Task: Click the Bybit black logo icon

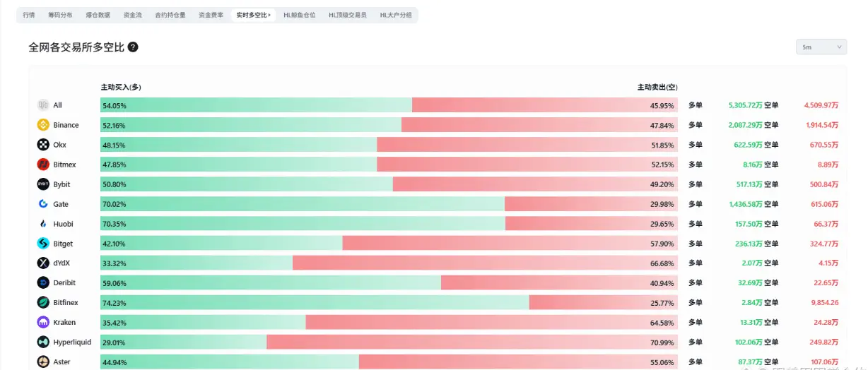Action: [x=43, y=184]
